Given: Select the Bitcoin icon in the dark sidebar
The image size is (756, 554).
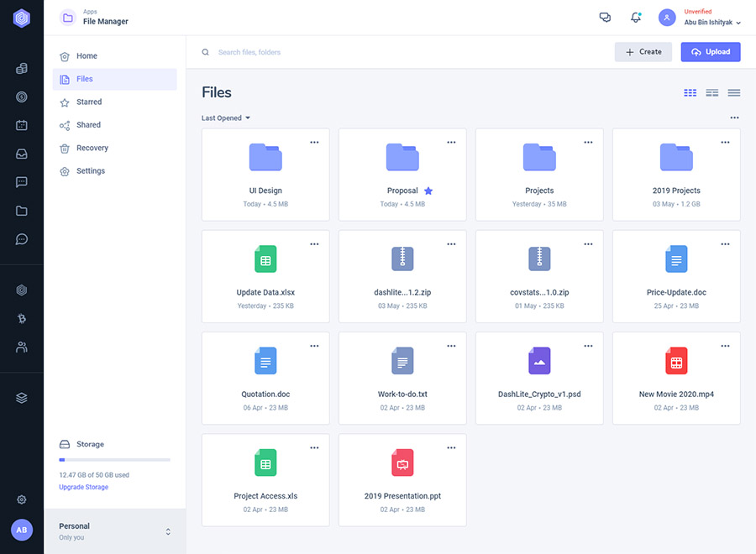Looking at the screenshot, I should click(21, 318).
